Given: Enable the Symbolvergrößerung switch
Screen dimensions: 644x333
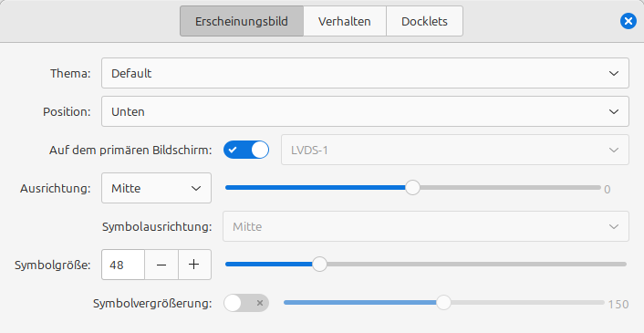Looking at the screenshot, I should tap(246, 303).
